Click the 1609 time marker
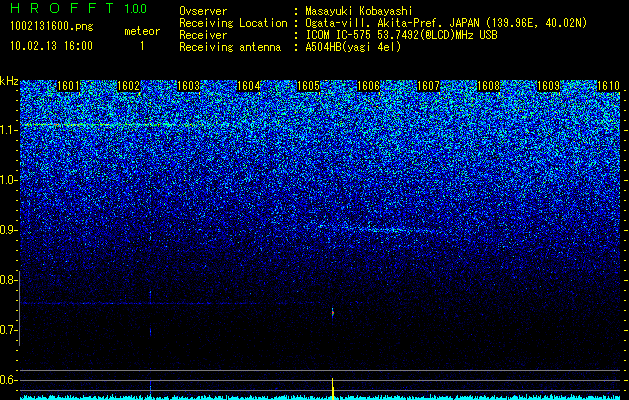This screenshot has height=400, width=629. pyautogui.click(x=549, y=86)
